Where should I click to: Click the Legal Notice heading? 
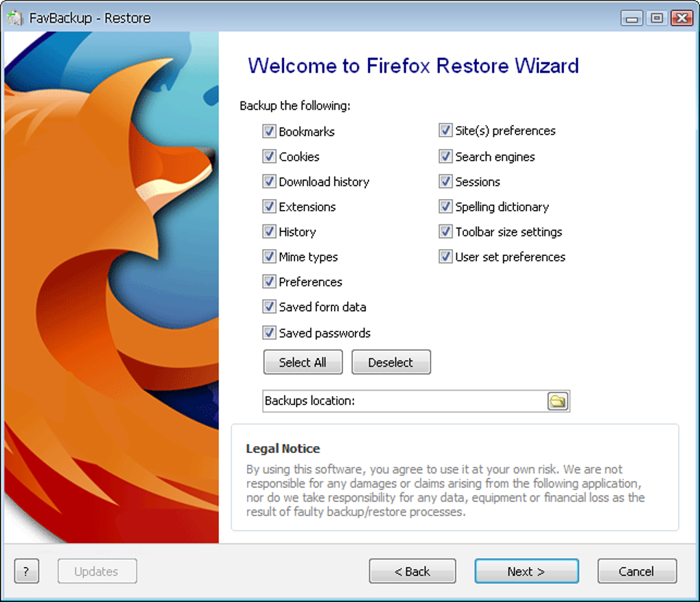(283, 448)
